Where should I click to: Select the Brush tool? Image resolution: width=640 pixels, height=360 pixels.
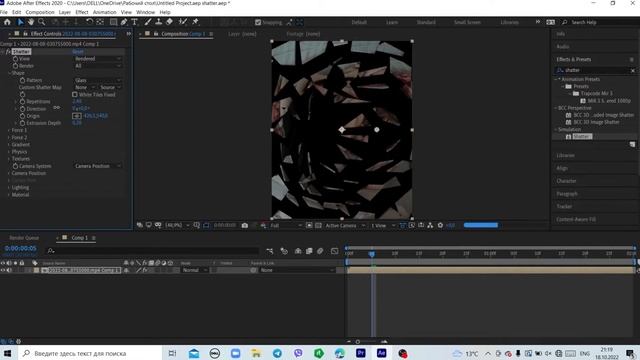coord(148,22)
